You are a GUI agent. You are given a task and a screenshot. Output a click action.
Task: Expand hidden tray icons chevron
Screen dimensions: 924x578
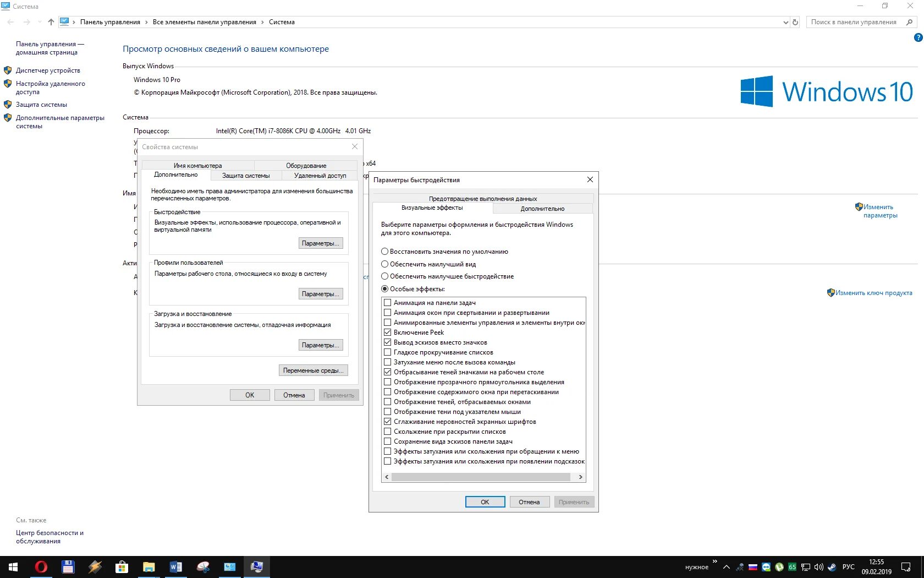pyautogui.click(x=727, y=567)
